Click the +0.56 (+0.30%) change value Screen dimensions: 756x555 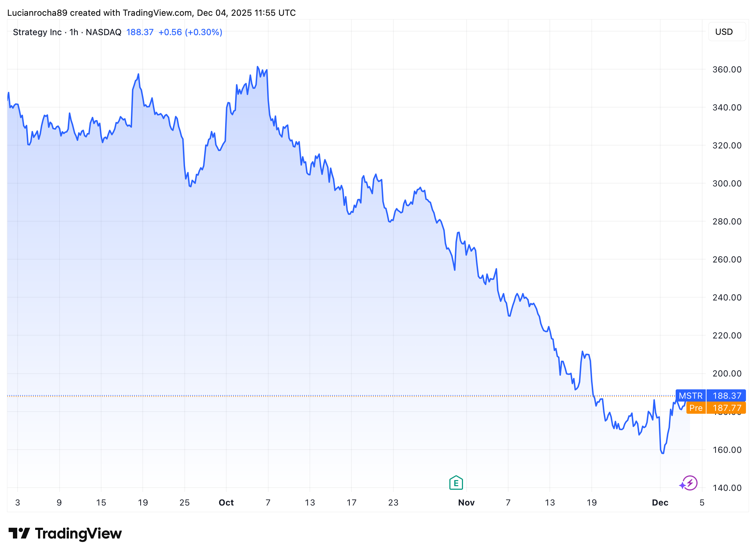coord(190,32)
